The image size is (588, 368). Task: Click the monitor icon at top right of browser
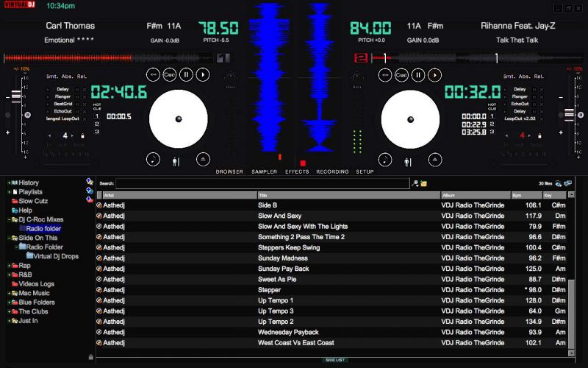[568, 183]
